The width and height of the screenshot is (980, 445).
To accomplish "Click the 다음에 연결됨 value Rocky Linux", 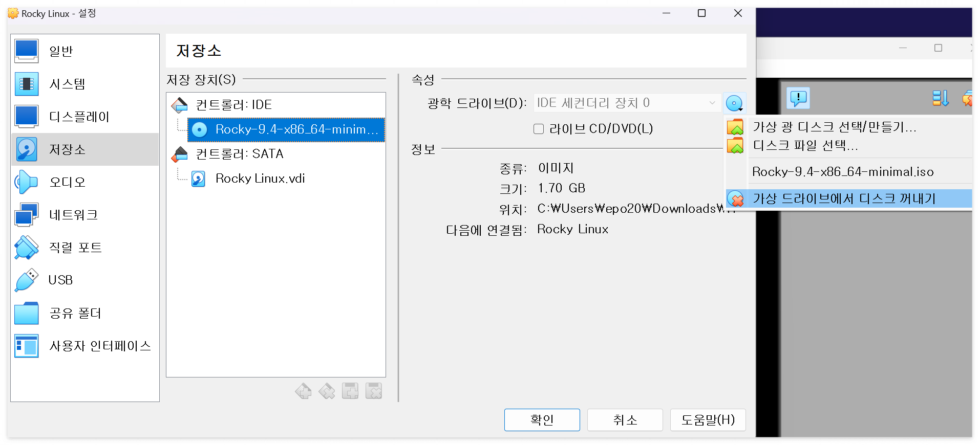I will click(572, 229).
